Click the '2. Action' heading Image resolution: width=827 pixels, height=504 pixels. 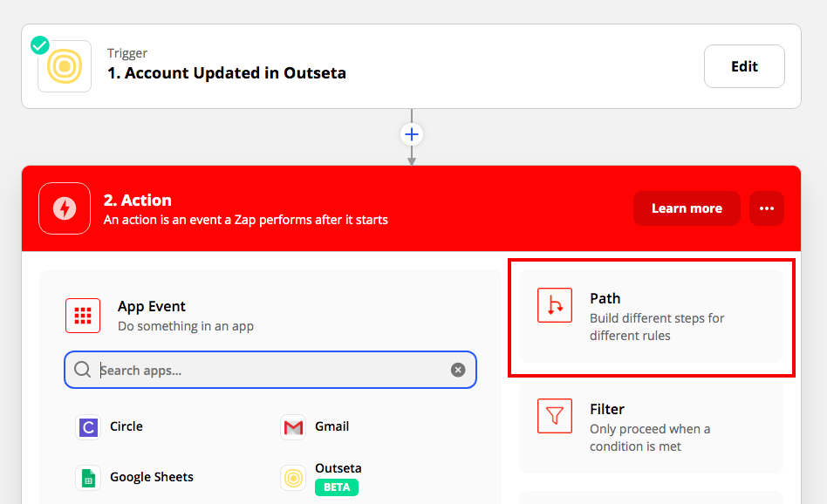tap(138, 201)
